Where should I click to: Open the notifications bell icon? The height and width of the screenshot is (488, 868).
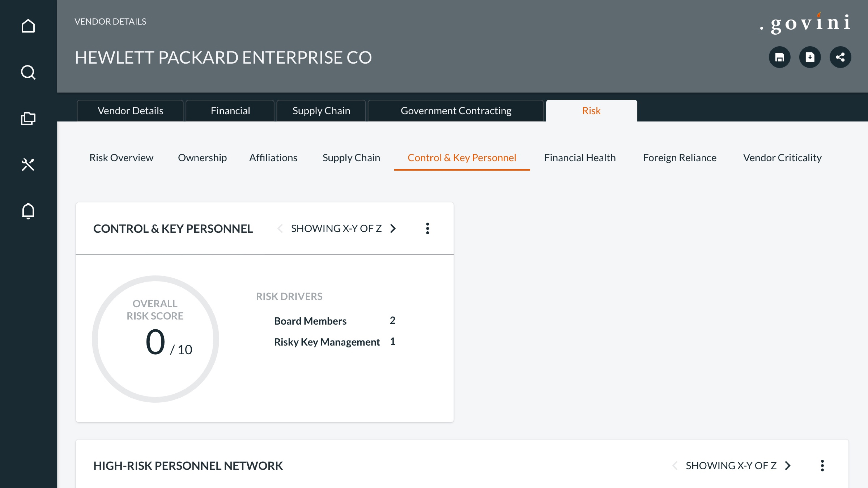[28, 211]
